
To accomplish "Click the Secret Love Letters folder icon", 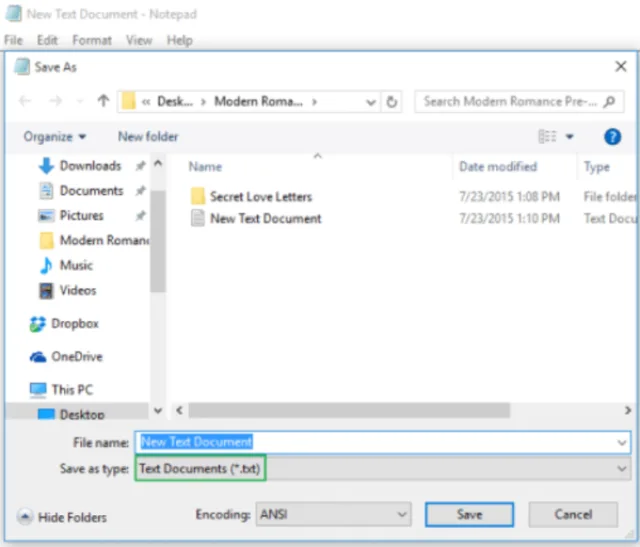I will [x=198, y=196].
